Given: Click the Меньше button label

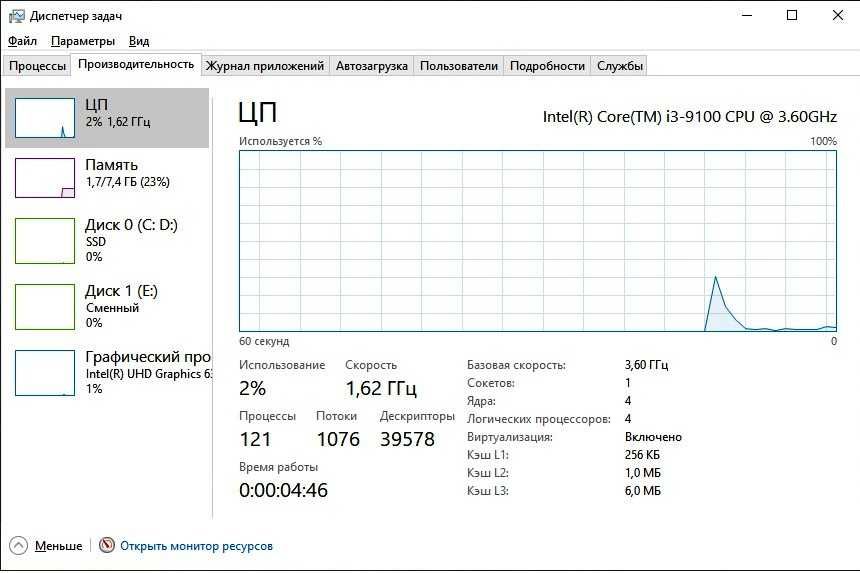Looking at the screenshot, I should (59, 546).
